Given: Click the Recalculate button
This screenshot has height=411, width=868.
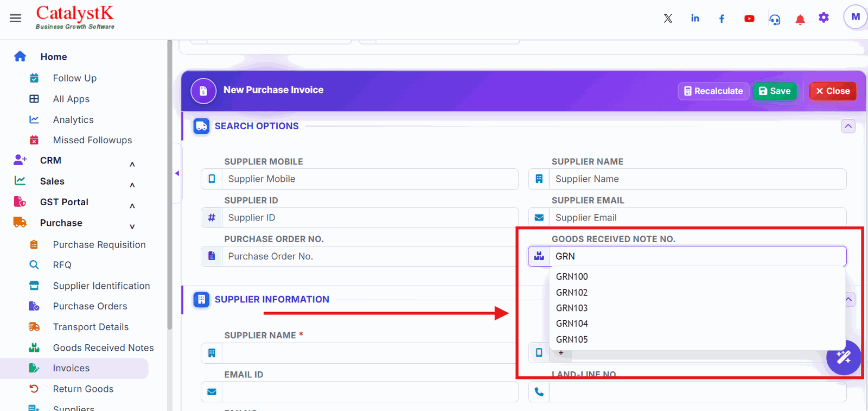Looking at the screenshot, I should (713, 91).
